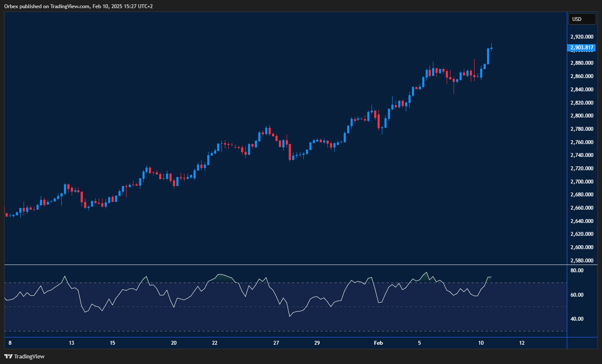Click the Orbex publisher name
This screenshot has width=602, height=364.
(x=11, y=6)
